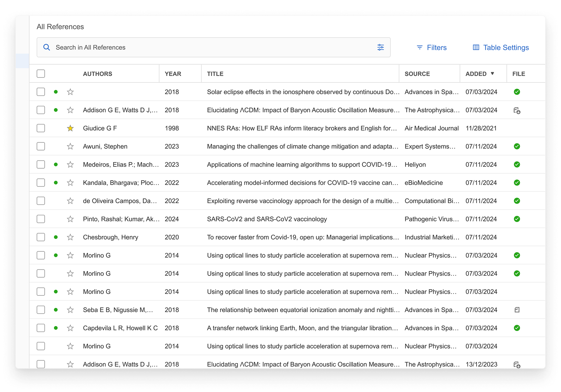561x392 pixels.
Task: Toggle ADDED column sort arrow
Action: [492, 74]
